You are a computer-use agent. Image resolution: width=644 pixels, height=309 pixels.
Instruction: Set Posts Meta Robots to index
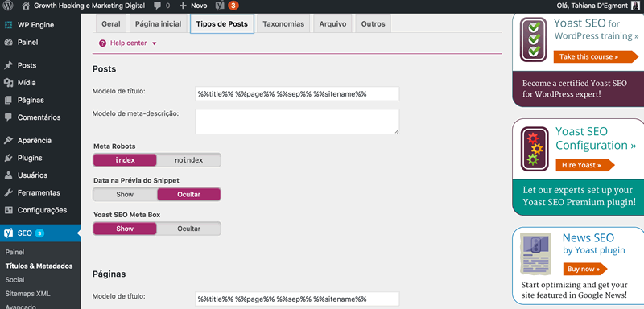(125, 160)
